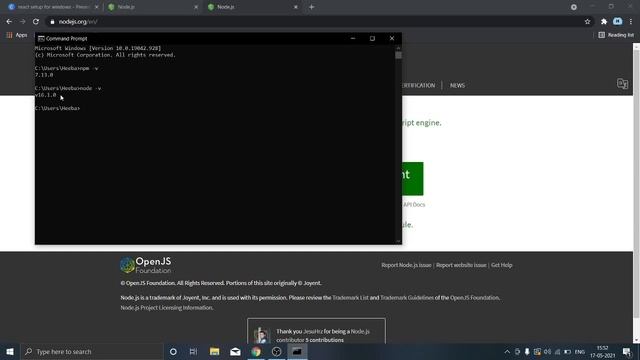This screenshot has width=640, height=360.
Task: Click the Chrome icon on the taskbar
Action: [x=256, y=351]
